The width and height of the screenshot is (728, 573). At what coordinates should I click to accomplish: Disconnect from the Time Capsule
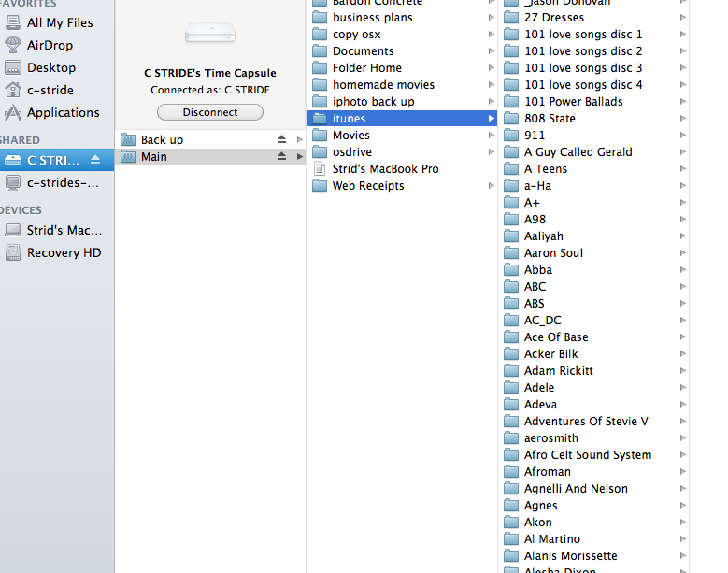tap(210, 112)
